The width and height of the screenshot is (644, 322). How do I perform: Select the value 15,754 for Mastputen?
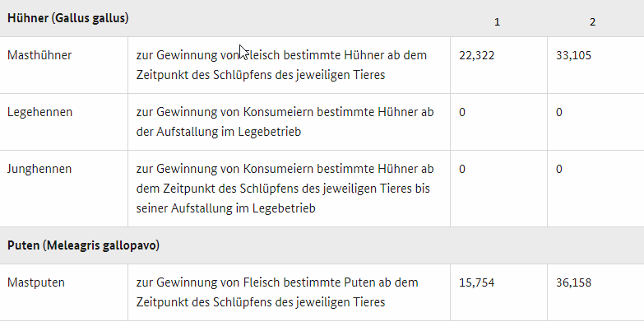477,282
